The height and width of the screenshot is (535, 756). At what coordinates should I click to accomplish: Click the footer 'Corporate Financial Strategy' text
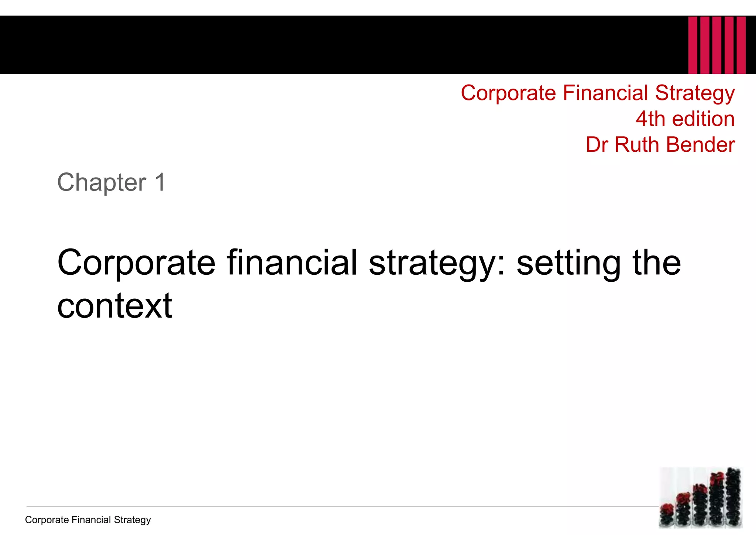click(88, 520)
